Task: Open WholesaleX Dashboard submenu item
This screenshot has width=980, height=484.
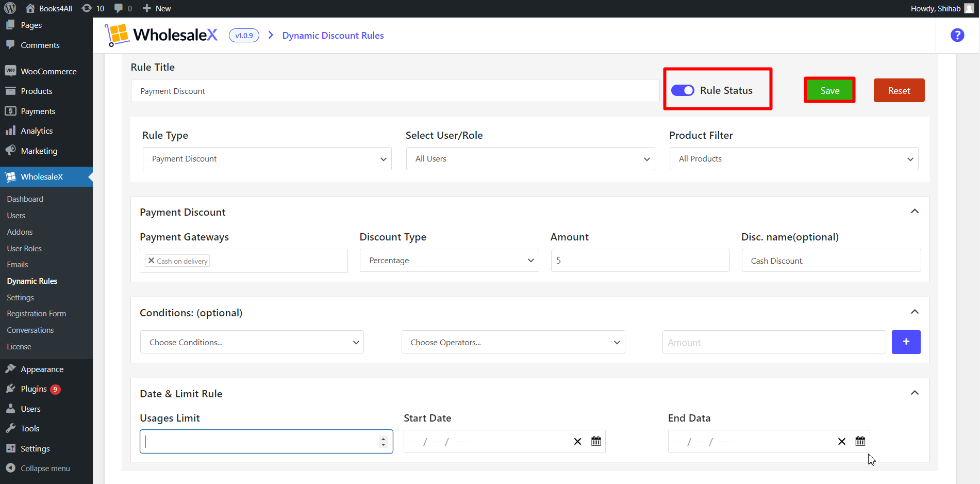Action: (x=25, y=199)
